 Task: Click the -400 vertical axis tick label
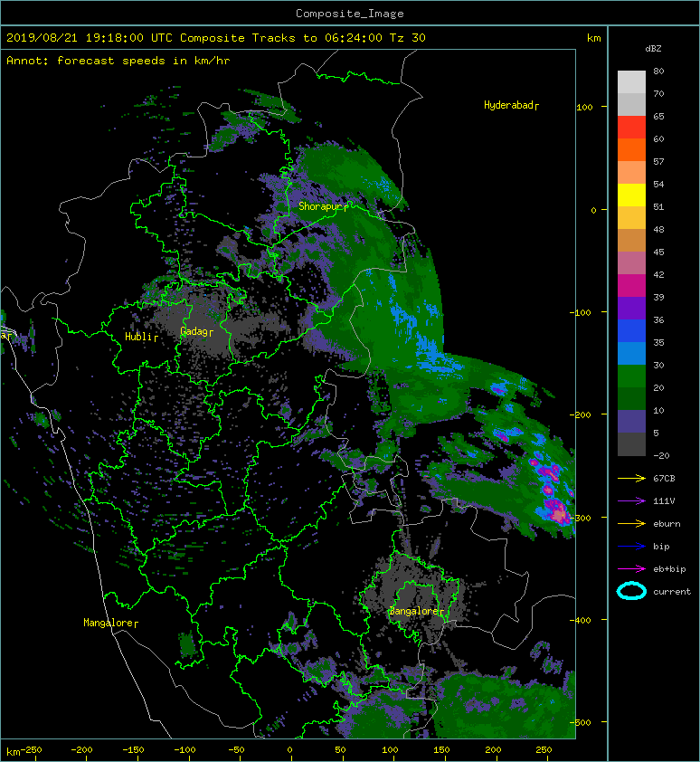click(581, 621)
